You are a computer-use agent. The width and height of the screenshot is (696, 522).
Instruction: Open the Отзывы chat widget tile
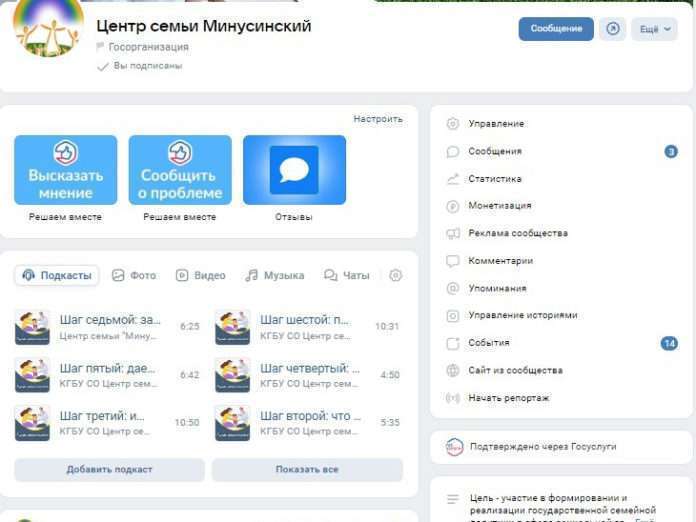click(x=294, y=170)
